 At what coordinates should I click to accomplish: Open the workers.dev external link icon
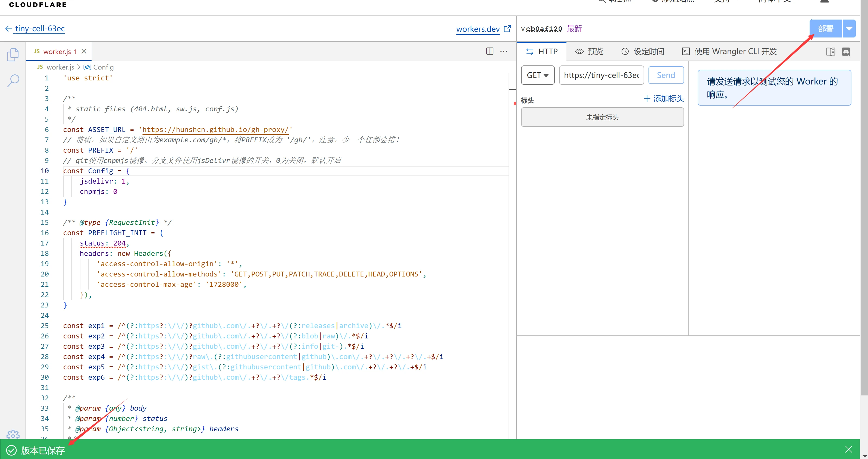(x=507, y=29)
